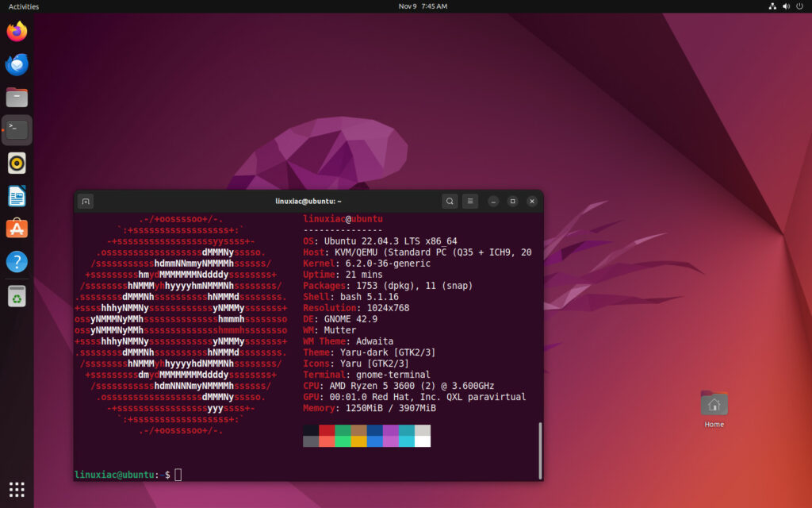Open the Trash in the dock
Image resolution: width=812 pixels, height=508 pixels.
click(x=17, y=296)
